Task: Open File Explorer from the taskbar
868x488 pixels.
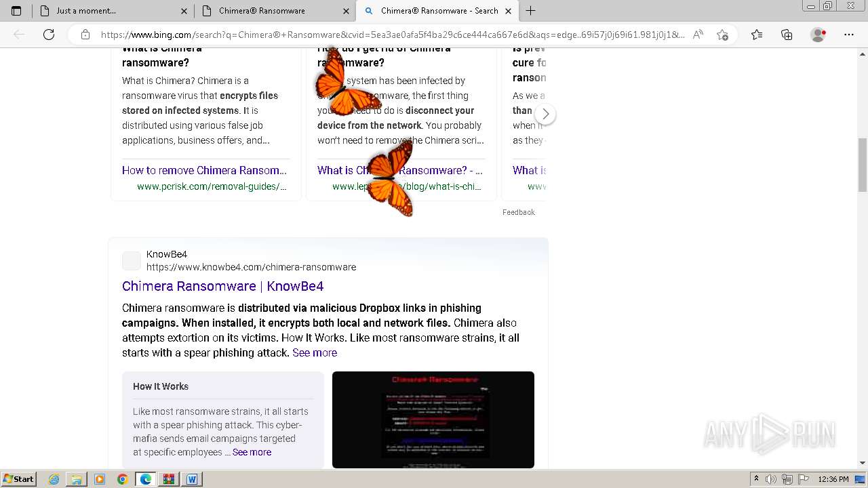Action: coord(77,479)
